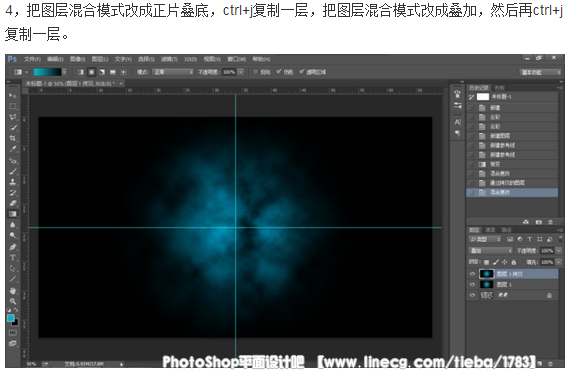The image size is (586, 379).
Task: Select the Clone Stamp tool
Action: (13, 182)
